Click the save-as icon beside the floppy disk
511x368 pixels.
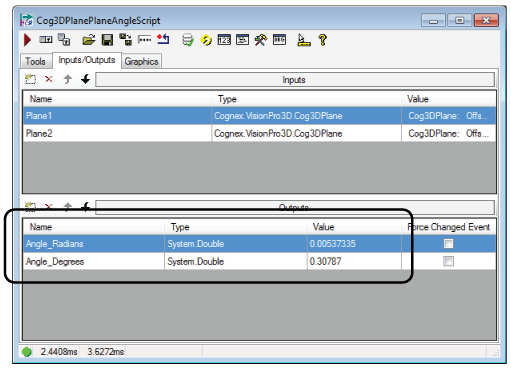click(125, 40)
